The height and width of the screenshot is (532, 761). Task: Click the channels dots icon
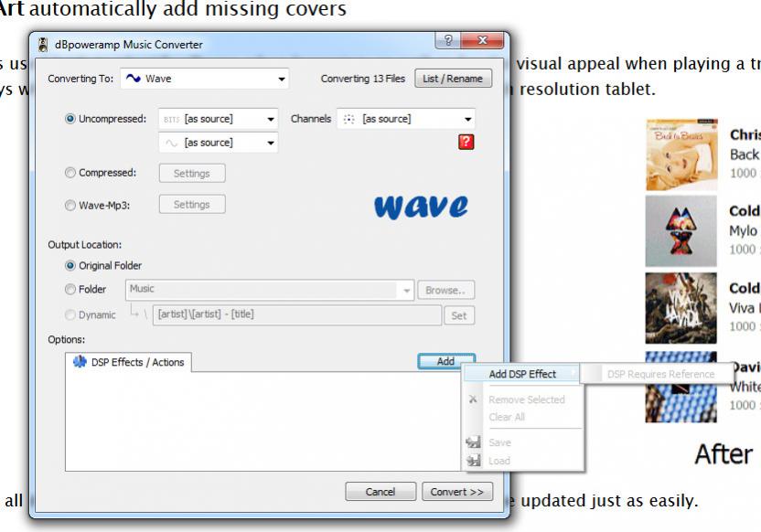(x=348, y=119)
